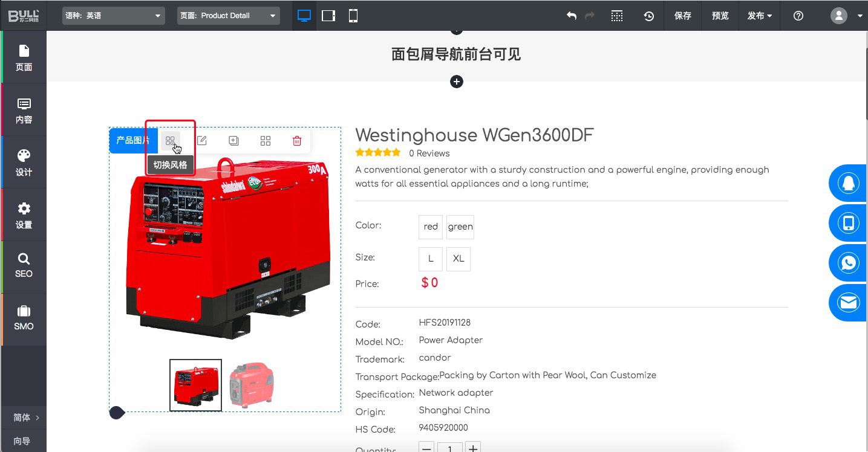Open the version history icon
The width and height of the screenshot is (868, 452).
648,16
